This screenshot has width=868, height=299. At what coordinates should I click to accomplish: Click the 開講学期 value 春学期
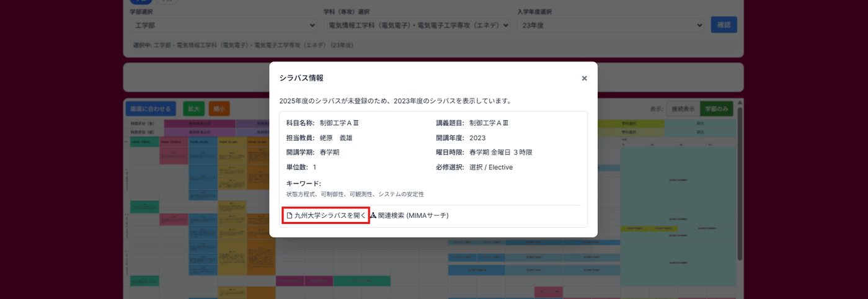330,153
